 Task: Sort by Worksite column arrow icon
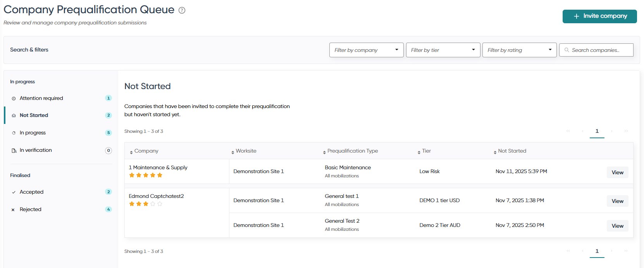233,152
